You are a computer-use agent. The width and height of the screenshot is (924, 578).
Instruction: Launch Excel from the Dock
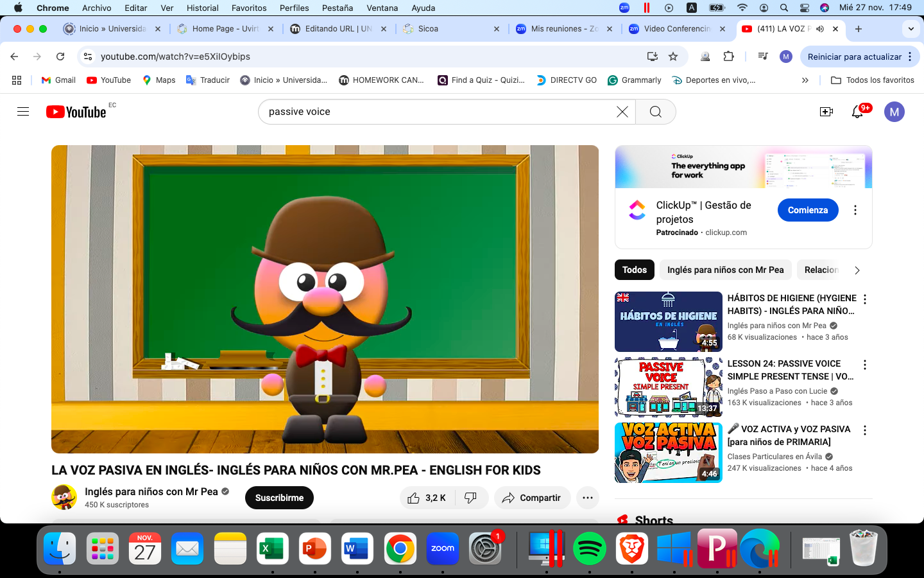click(272, 548)
